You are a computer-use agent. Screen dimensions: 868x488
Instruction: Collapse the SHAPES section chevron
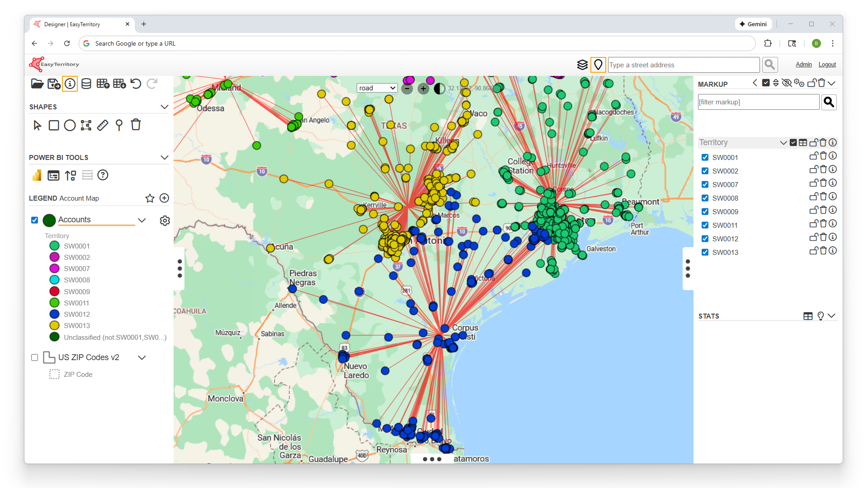(165, 107)
